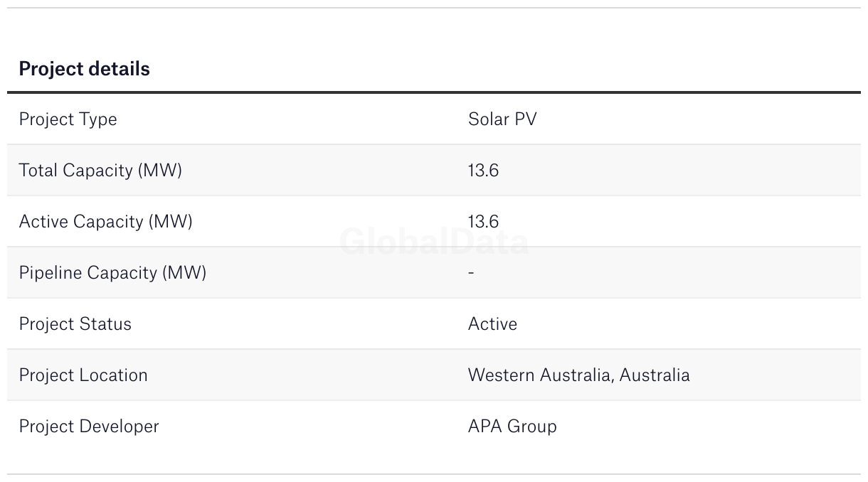Click the thin divider line above the heading
868x482 pixels.
[x=434, y=8]
